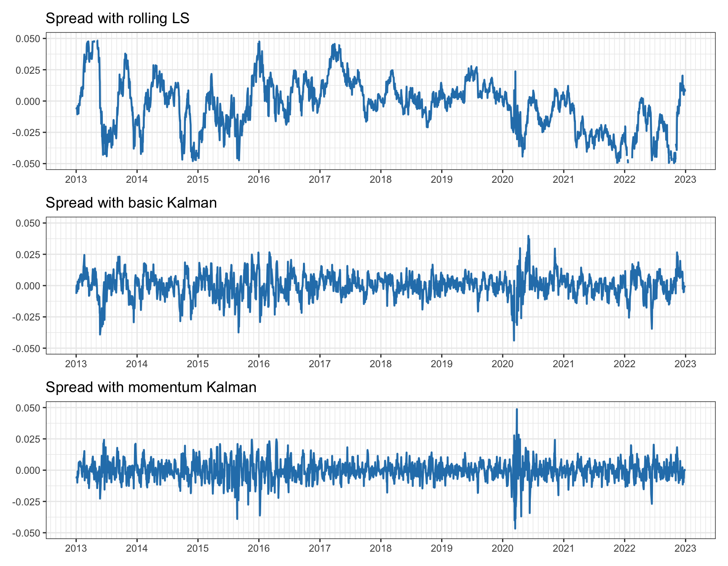Choose 2018 x-axis label under momentum Kalman chart

tap(380, 548)
